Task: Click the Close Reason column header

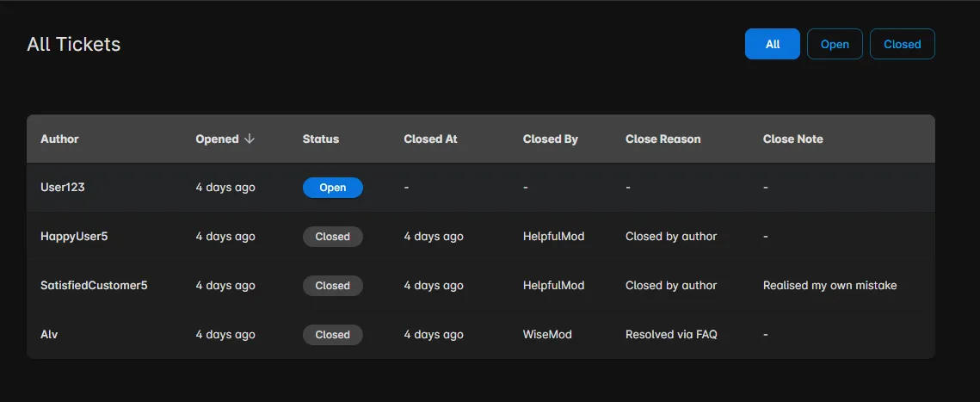Action: click(663, 139)
